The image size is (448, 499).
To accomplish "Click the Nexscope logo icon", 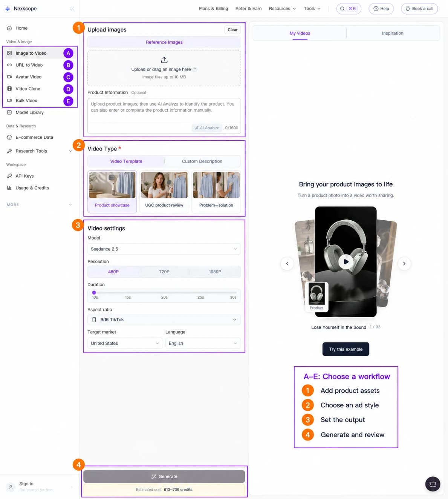I will tap(8, 9).
